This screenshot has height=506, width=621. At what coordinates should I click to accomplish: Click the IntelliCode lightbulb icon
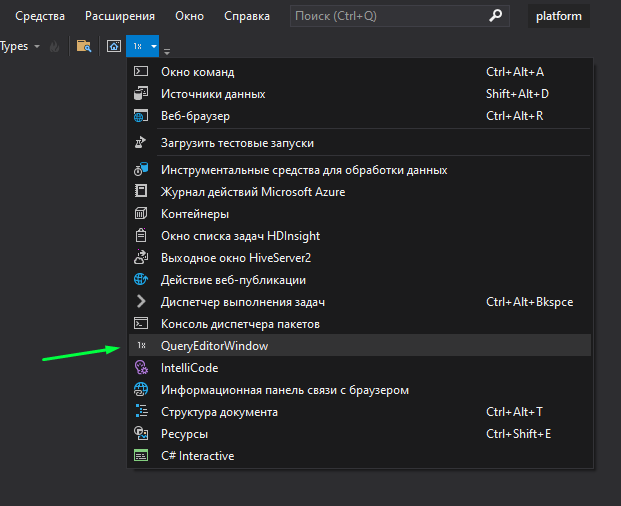[141, 368]
